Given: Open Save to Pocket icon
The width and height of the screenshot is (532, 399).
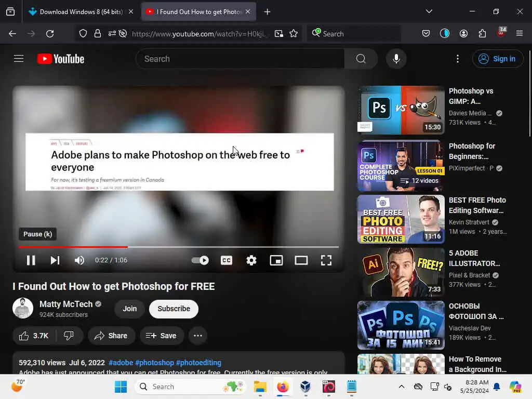Looking at the screenshot, I should 426,34.
